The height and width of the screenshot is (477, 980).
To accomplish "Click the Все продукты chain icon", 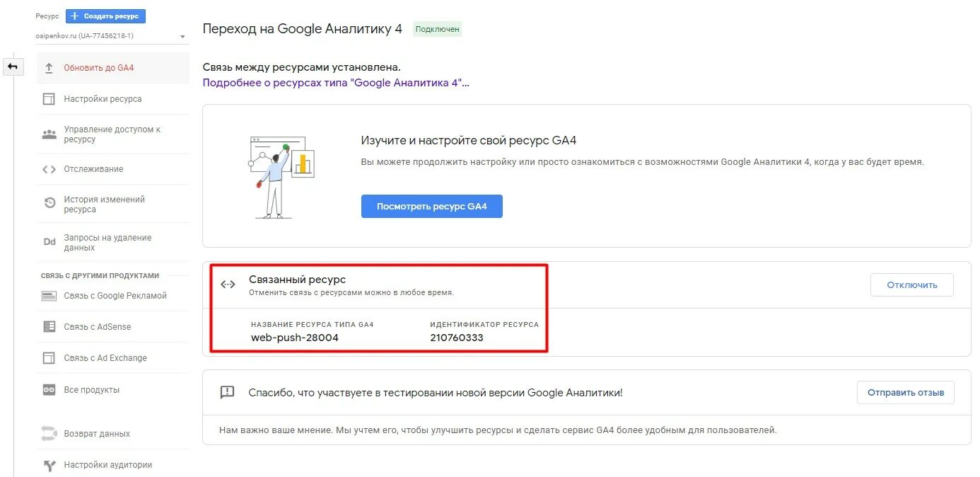I will click(x=49, y=390).
